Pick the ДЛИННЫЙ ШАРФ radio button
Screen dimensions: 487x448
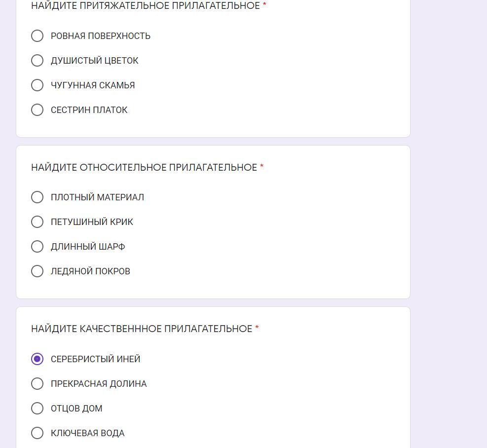click(x=37, y=247)
